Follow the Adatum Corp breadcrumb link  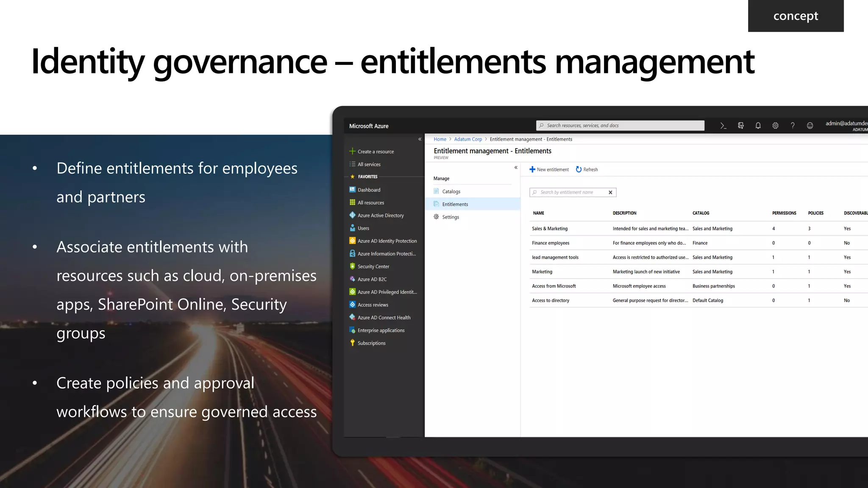point(468,139)
